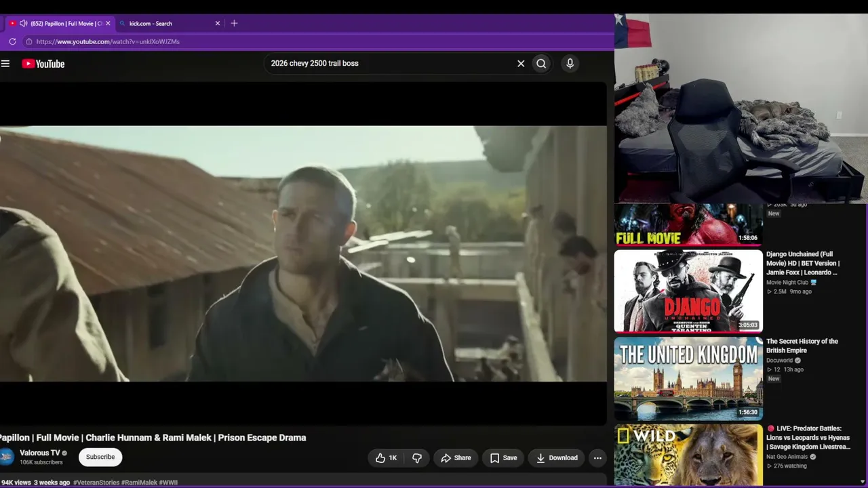Select the Papillon Full Movie tab
This screenshot has height=488, width=868.
click(x=60, y=23)
